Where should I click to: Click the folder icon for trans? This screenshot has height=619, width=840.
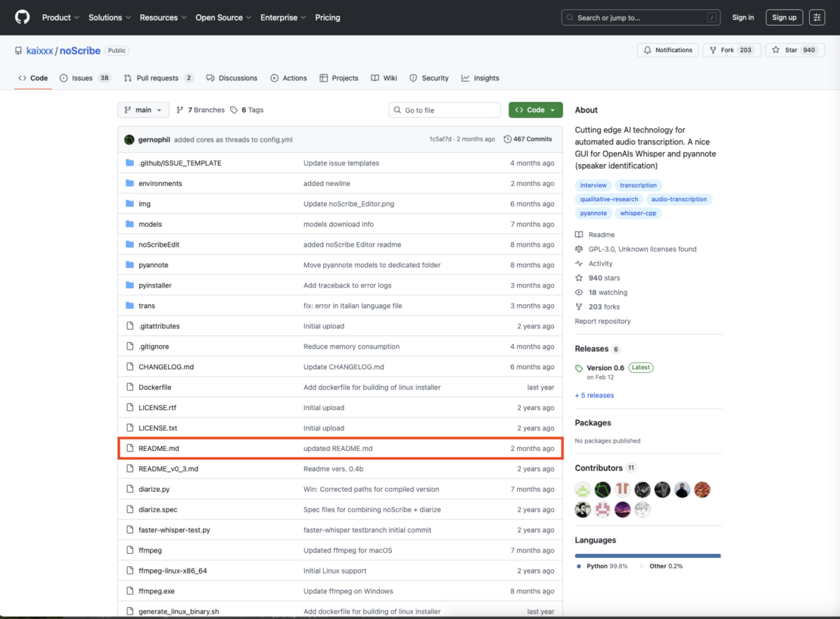click(x=129, y=305)
